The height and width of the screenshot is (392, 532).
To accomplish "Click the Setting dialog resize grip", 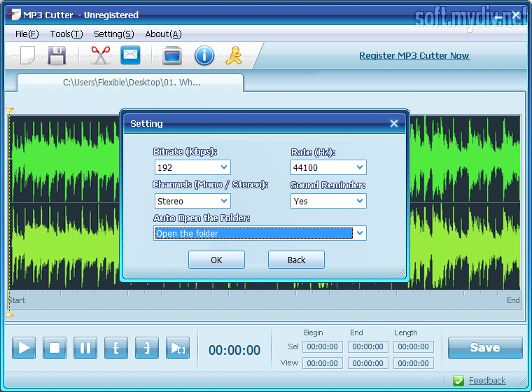I will (x=401, y=274).
